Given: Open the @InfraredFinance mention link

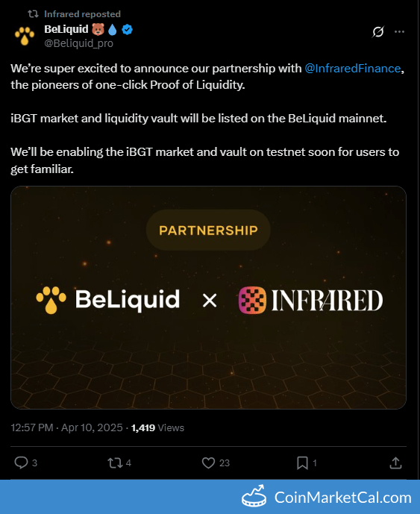Looking at the screenshot, I should (352, 68).
